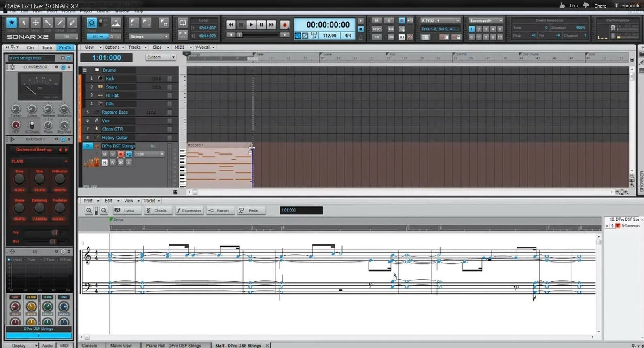Select the Heavy Guitar track
The width and height of the screenshot is (644, 348).
click(x=114, y=138)
